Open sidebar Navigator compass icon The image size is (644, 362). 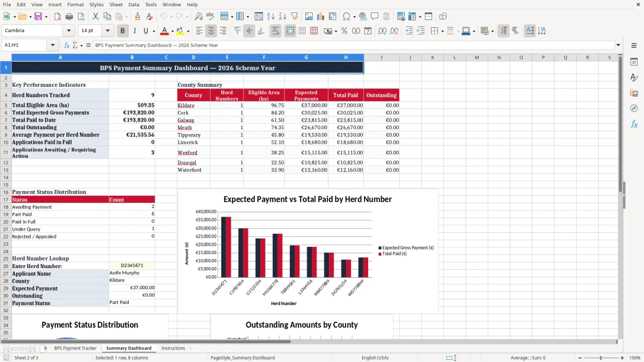point(634,108)
